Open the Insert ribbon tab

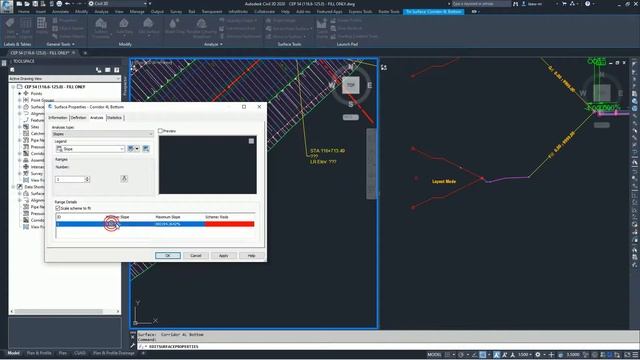coord(41,11)
